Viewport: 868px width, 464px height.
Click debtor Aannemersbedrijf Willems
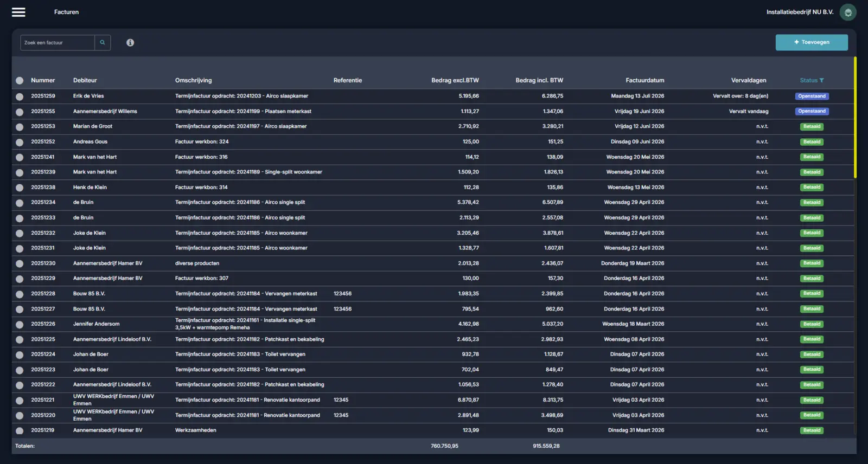click(x=105, y=111)
